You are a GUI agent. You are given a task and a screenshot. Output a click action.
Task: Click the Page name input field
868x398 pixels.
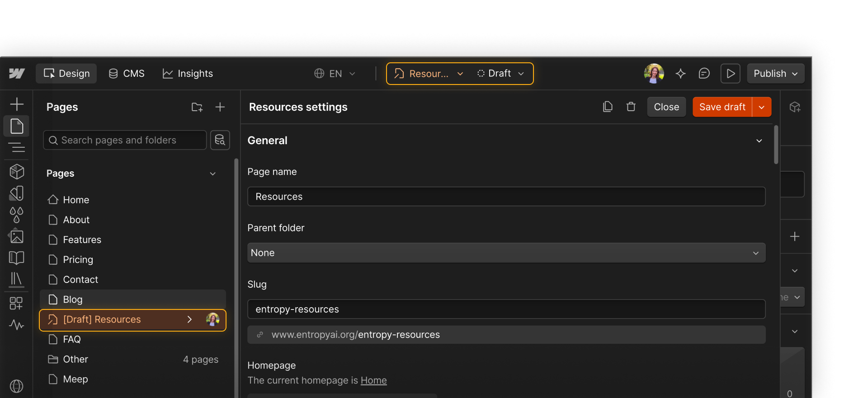[506, 197]
